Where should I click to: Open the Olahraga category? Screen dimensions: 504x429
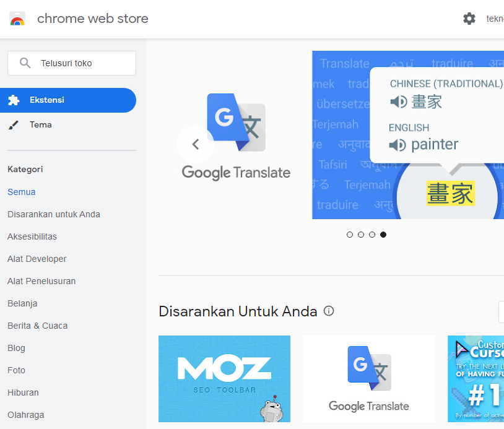(26, 415)
